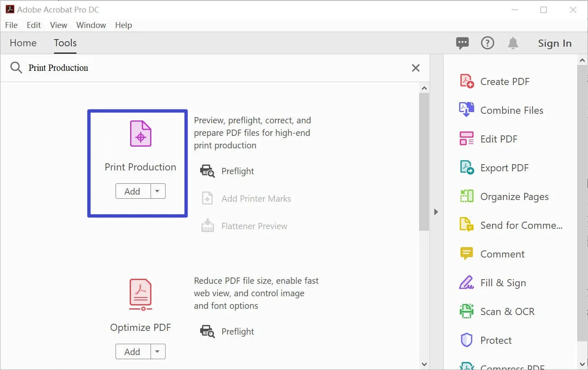The height and width of the screenshot is (370, 588).
Task: Click the Optimize PDF tool icon
Action: (141, 295)
